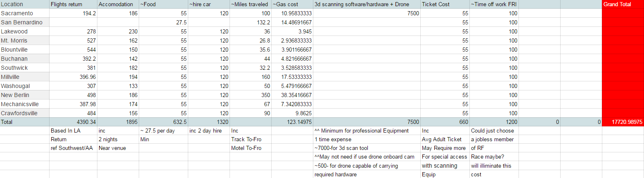Click the Flights return header cell

[73, 5]
